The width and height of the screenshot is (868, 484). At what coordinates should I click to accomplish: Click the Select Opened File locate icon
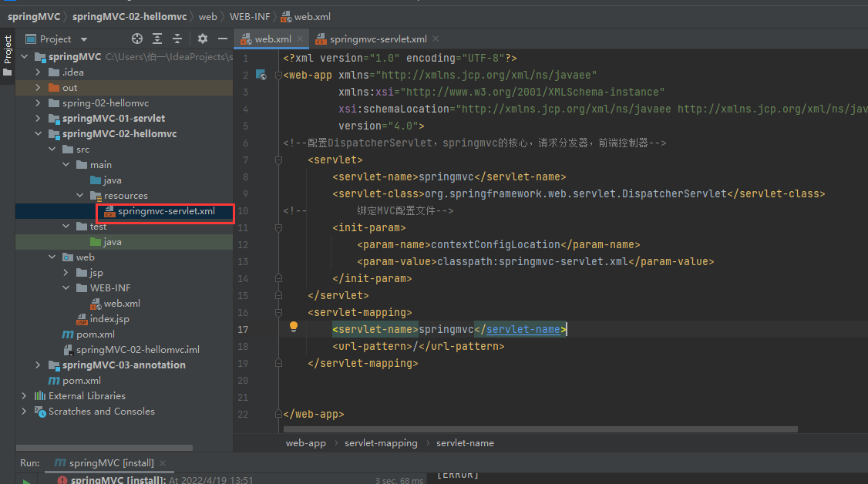pyautogui.click(x=136, y=39)
